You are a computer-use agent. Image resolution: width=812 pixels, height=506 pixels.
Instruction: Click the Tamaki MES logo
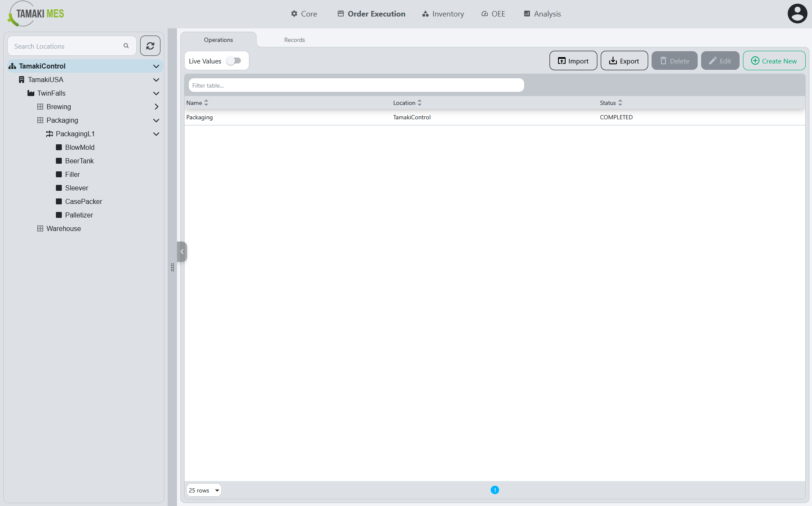[x=36, y=14]
